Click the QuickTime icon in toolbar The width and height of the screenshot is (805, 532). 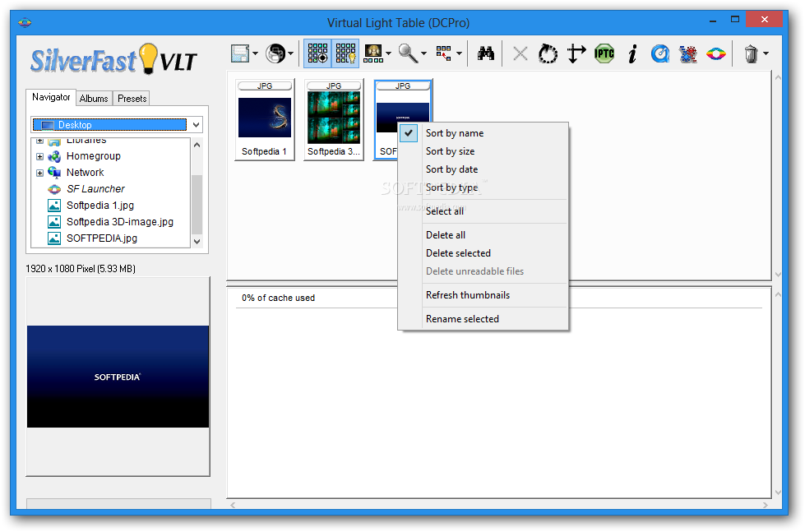click(x=659, y=54)
